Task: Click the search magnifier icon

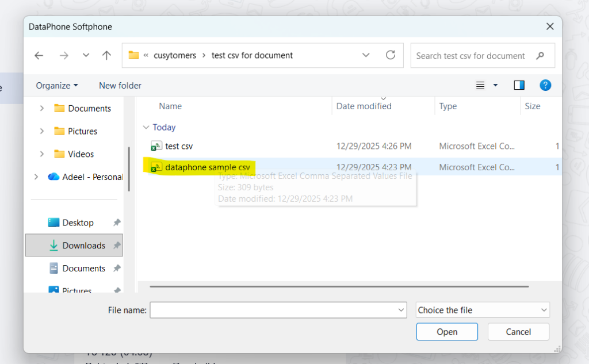Action: pos(540,56)
